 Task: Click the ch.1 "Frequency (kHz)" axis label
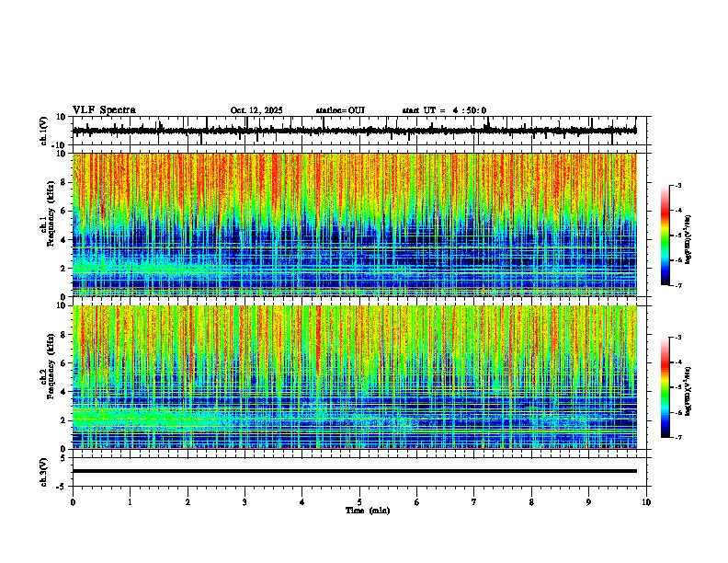click(x=49, y=213)
